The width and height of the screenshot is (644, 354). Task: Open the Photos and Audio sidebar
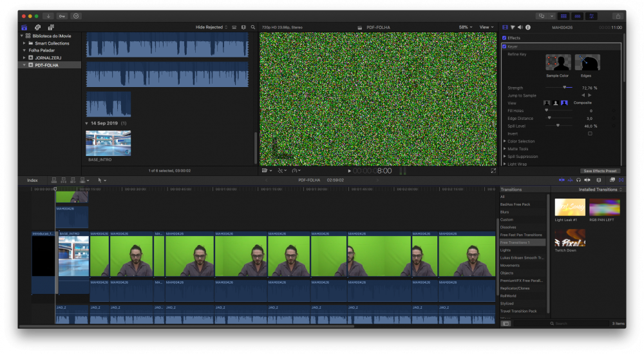point(37,28)
